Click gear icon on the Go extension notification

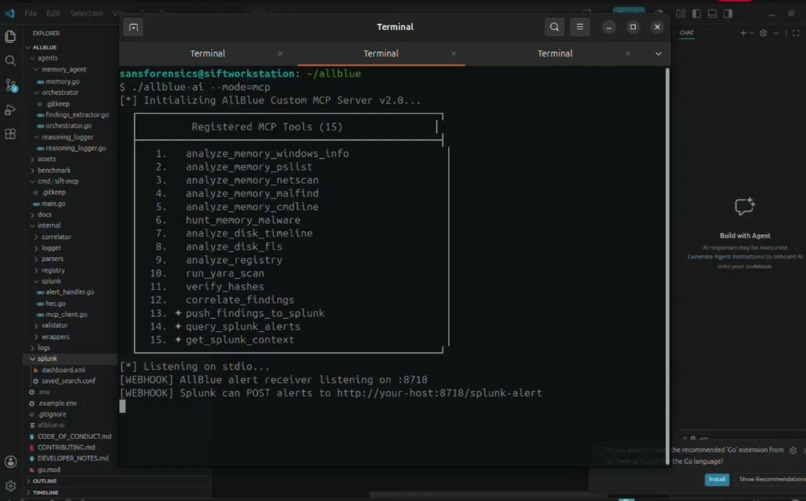[x=793, y=450]
